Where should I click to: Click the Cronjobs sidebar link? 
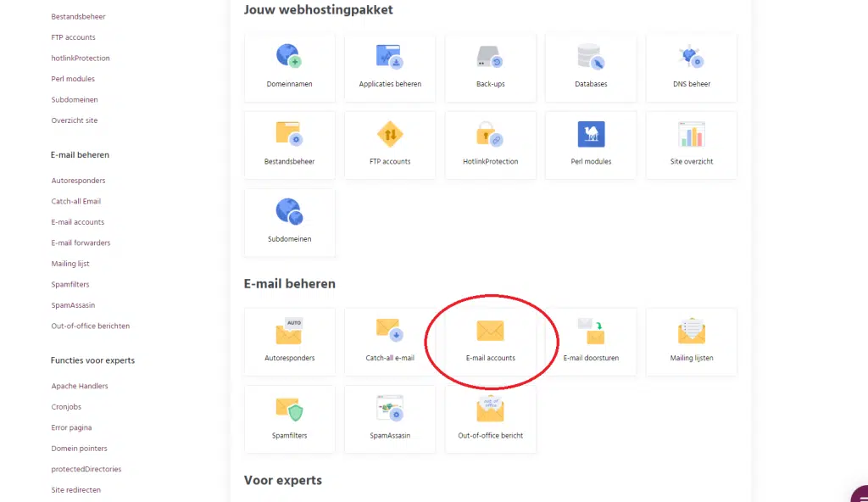(66, 407)
